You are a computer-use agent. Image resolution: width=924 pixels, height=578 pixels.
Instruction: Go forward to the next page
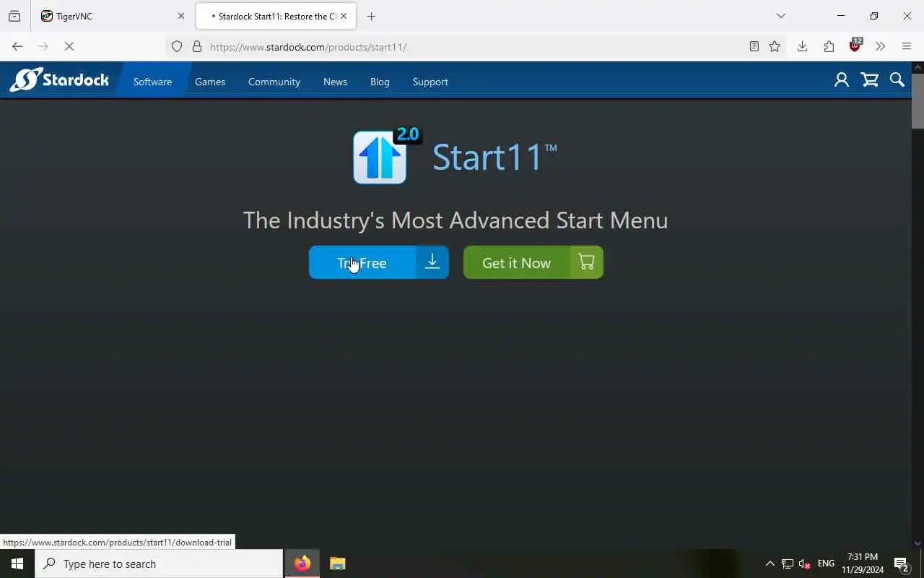coord(43,46)
